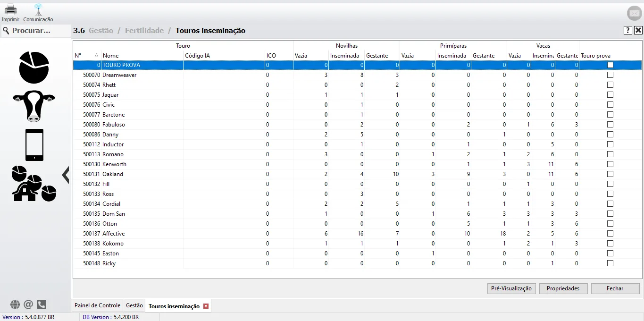
Task: Collapse the sidebar with the left arrow
Action: click(x=66, y=174)
